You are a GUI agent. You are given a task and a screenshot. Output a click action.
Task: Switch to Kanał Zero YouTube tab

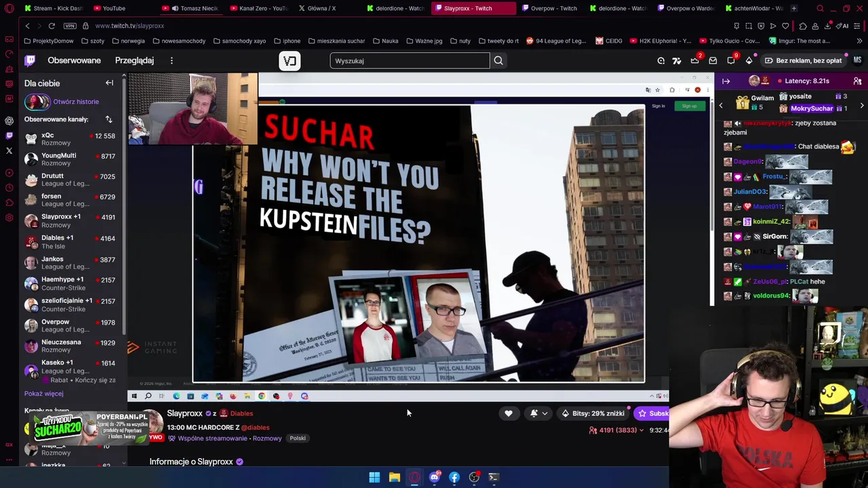coord(258,8)
